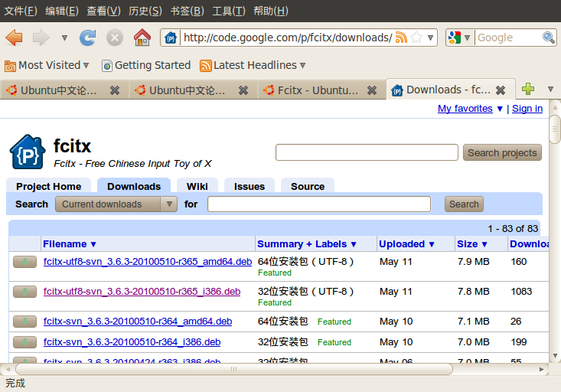Open the Current downloads combo box

(116, 204)
